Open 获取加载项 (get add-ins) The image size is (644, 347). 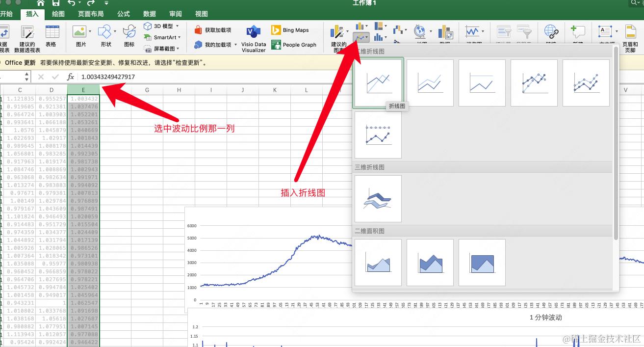213,30
